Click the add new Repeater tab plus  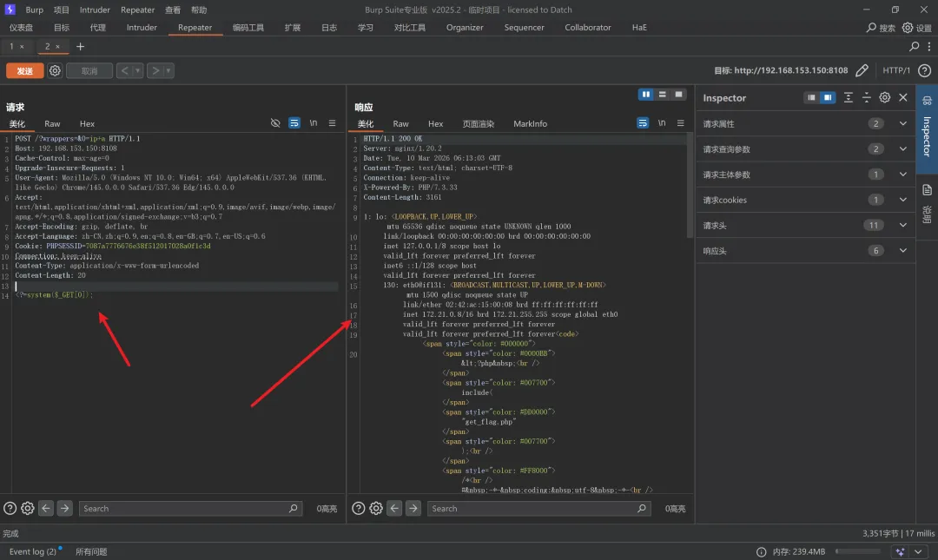pyautogui.click(x=81, y=46)
